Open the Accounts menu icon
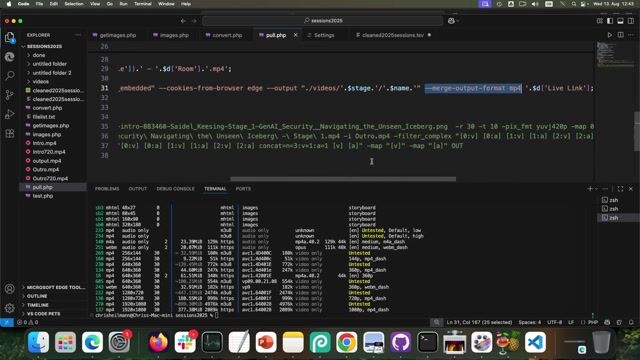This screenshot has width=640, height=360. (x=10, y=289)
